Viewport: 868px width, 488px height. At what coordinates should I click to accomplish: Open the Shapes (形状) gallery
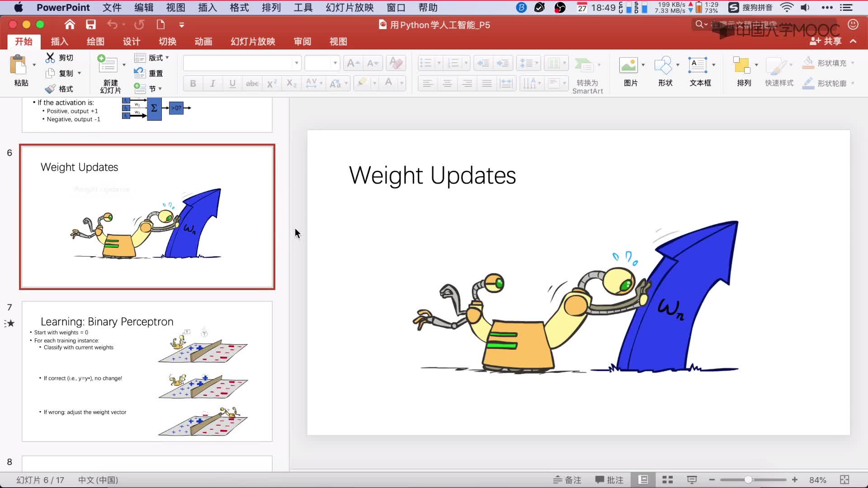coord(663,65)
